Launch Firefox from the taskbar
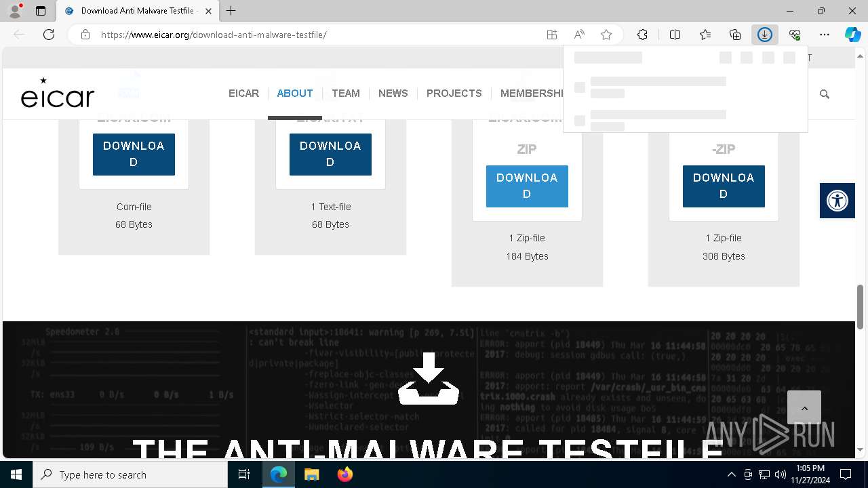Screen dimensions: 868x488 [344, 474]
